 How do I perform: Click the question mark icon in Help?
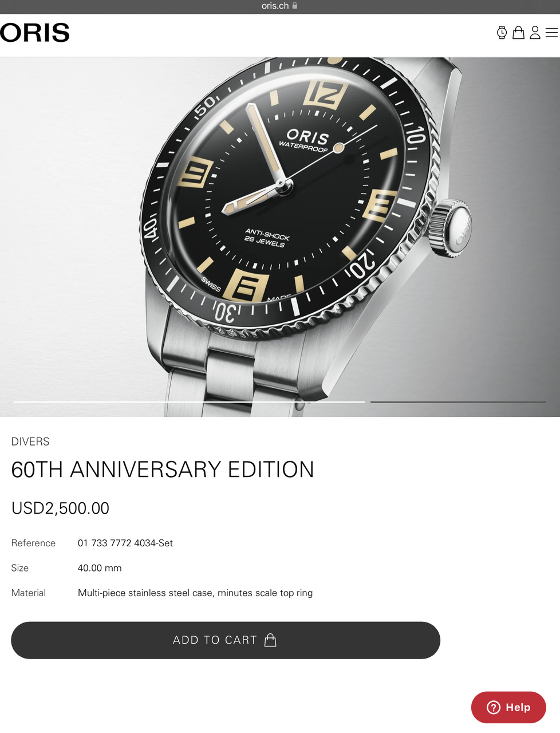493,707
